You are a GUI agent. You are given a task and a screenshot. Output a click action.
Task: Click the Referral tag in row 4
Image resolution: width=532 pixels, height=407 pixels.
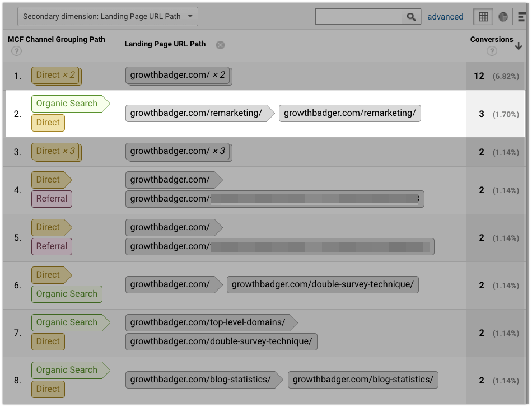(52, 199)
